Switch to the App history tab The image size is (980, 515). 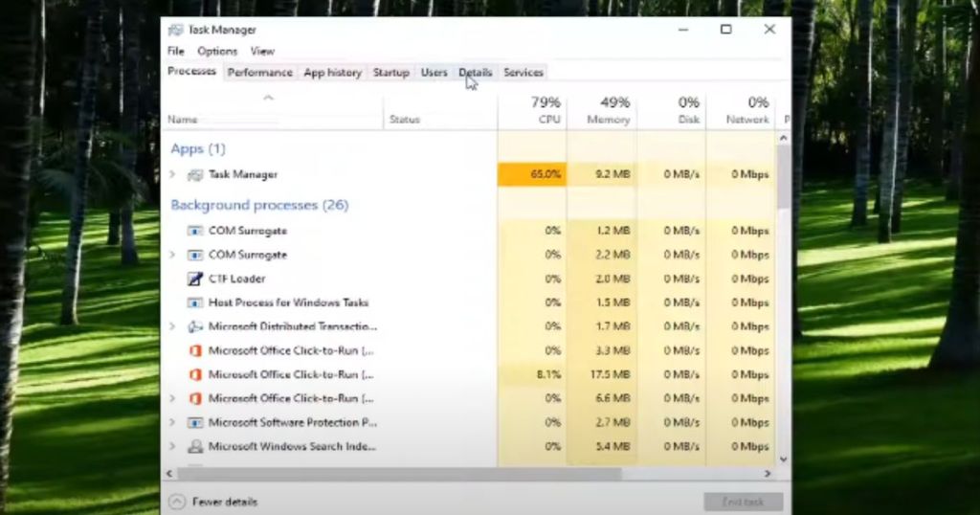click(332, 73)
